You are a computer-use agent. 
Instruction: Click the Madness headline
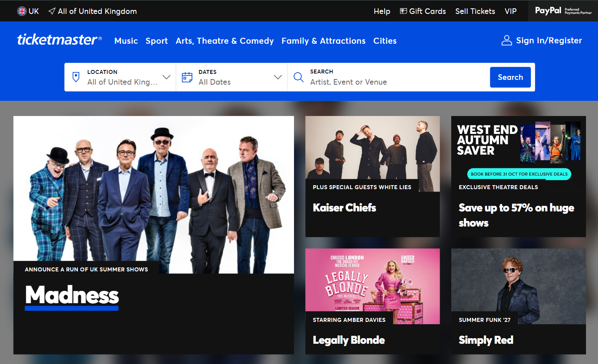click(x=72, y=295)
